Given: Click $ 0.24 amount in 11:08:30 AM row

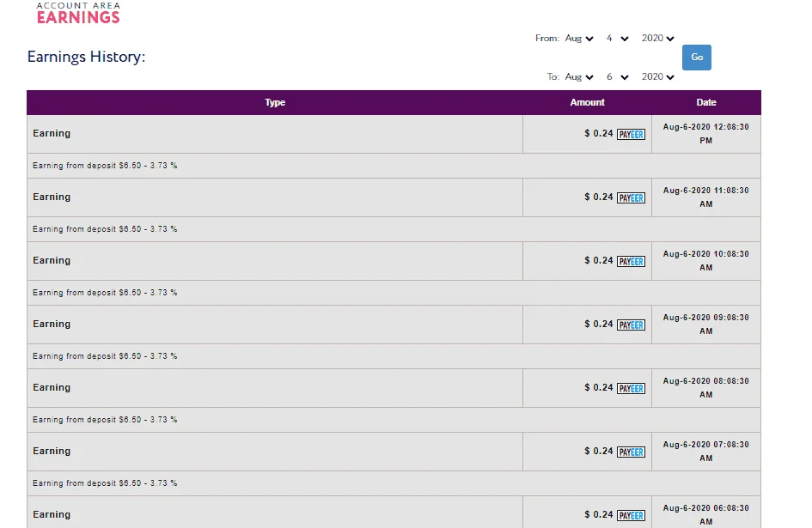Looking at the screenshot, I should pyautogui.click(x=599, y=197).
